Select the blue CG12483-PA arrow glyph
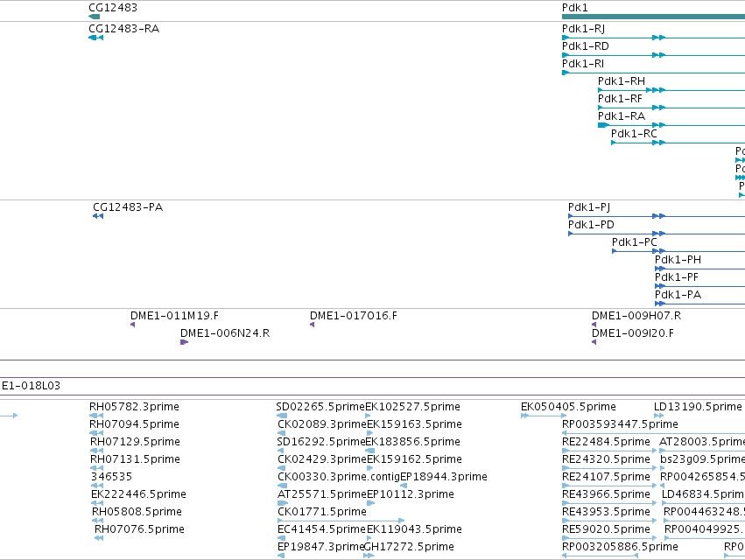 98,216
